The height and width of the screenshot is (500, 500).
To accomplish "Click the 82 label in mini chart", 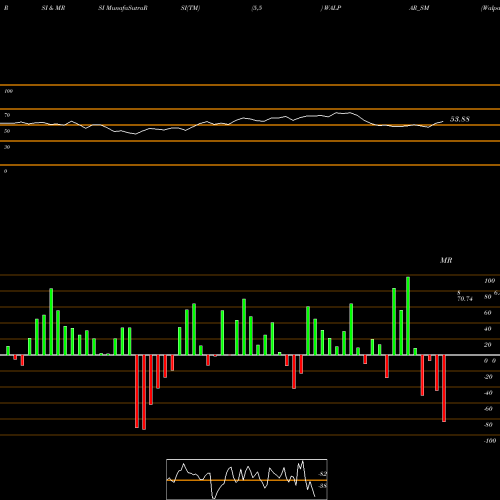I will tap(323, 474).
